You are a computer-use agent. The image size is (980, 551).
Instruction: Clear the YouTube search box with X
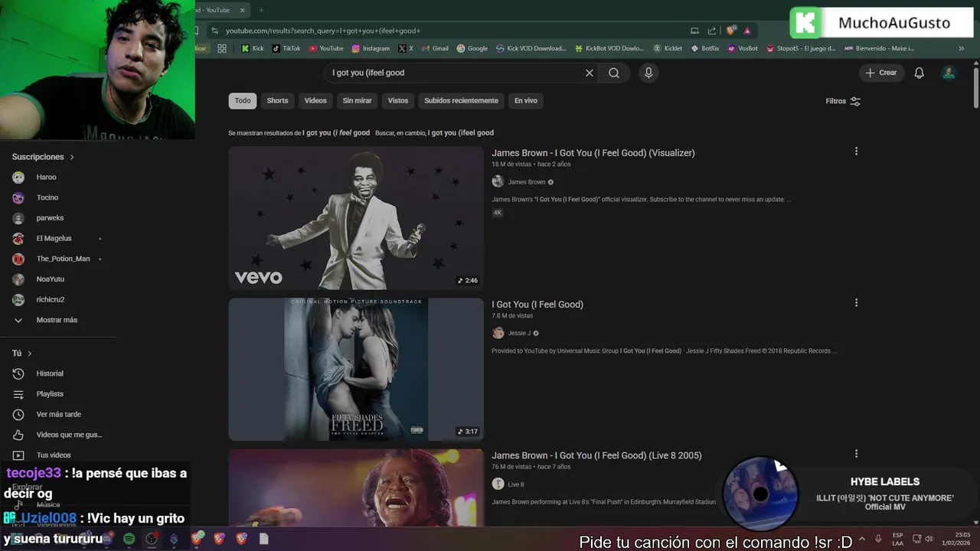[590, 73]
